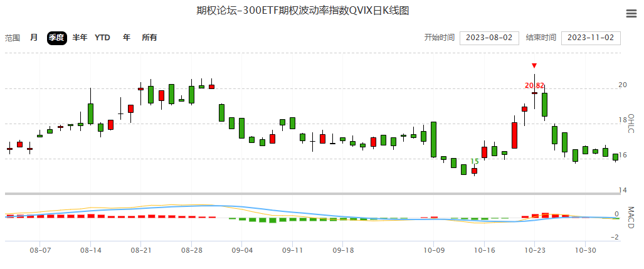Image resolution: width=644 pixels, height=269 pixels.
Task: Click the 结束时间 label
Action: coord(541,38)
